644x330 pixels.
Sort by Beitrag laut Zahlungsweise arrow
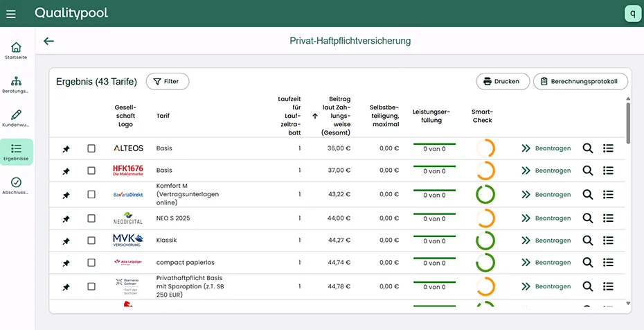[315, 116]
